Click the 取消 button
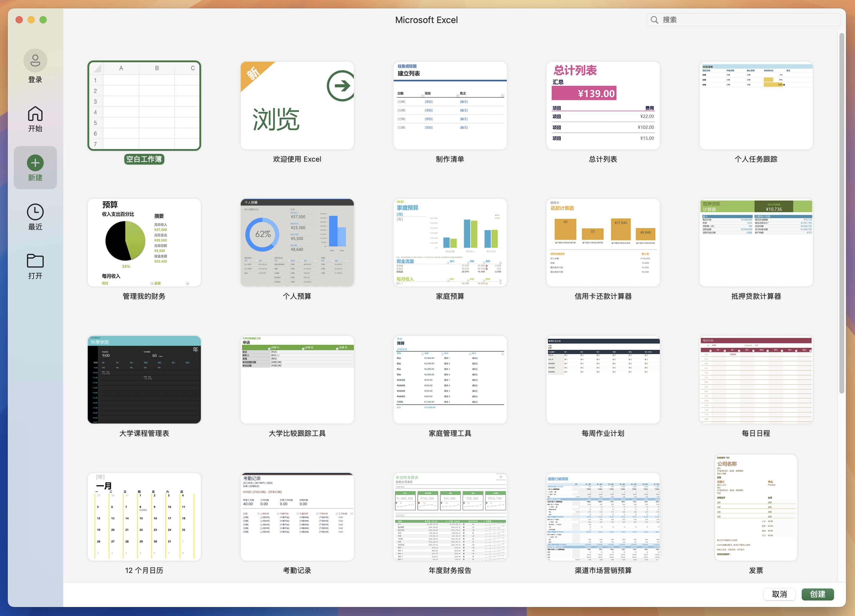Image resolution: width=855 pixels, height=616 pixels. coord(779,594)
